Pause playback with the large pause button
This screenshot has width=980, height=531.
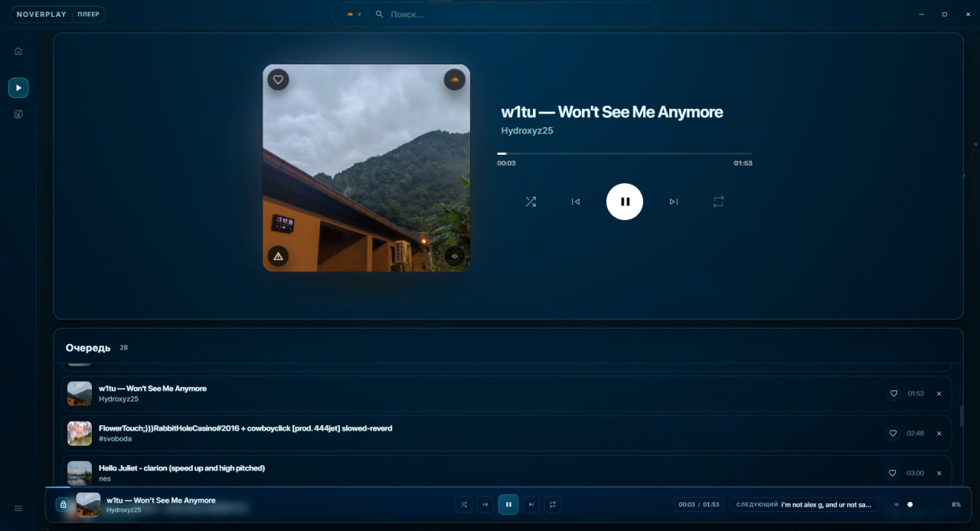[625, 202]
